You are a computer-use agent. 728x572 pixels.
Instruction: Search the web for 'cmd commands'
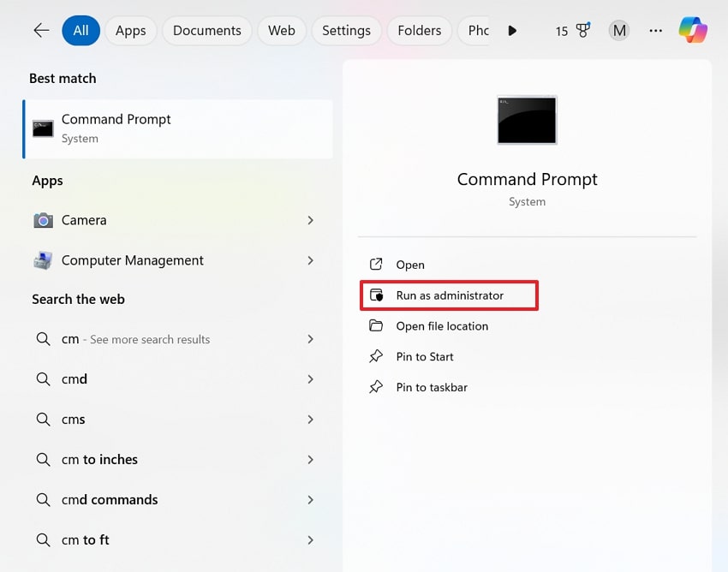coord(178,499)
